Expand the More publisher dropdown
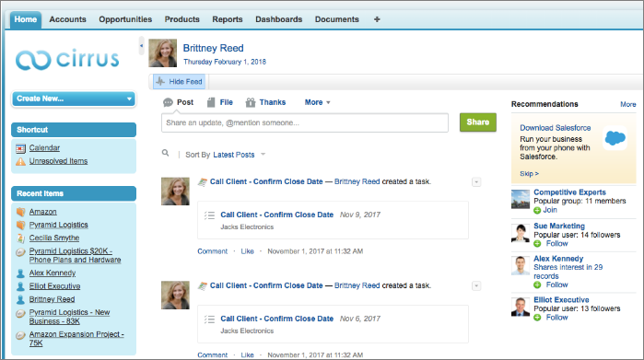Viewport: 644px width, 360px height. (317, 102)
